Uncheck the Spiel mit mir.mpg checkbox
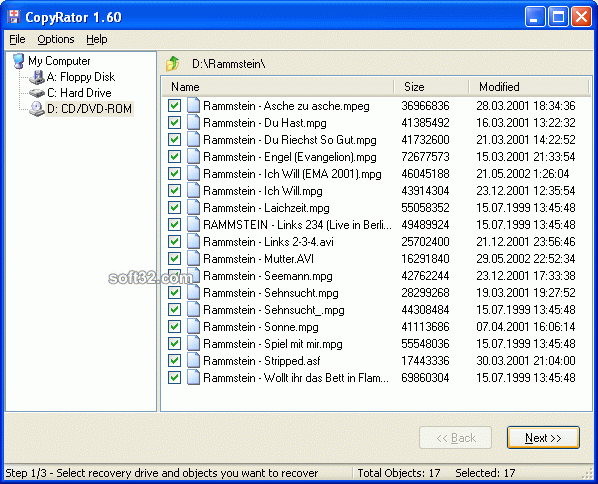598x484 pixels. pos(174,344)
